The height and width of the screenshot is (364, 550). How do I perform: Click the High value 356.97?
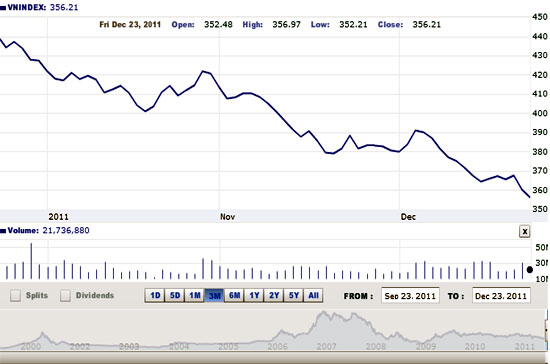[x=286, y=25]
